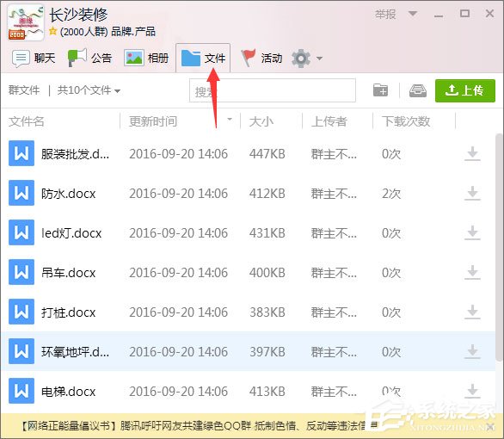Click uploader 群主不... in 吊车.docx row
The width and height of the screenshot is (504, 439).
pyautogui.click(x=334, y=273)
